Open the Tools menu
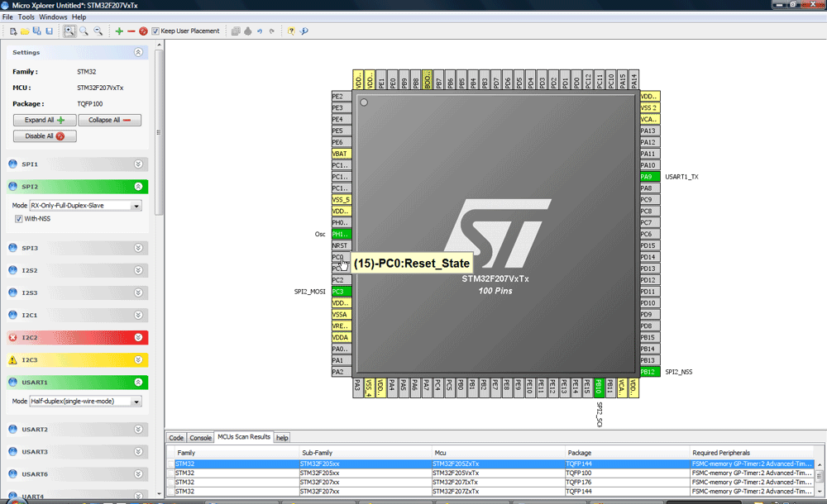 pos(26,17)
